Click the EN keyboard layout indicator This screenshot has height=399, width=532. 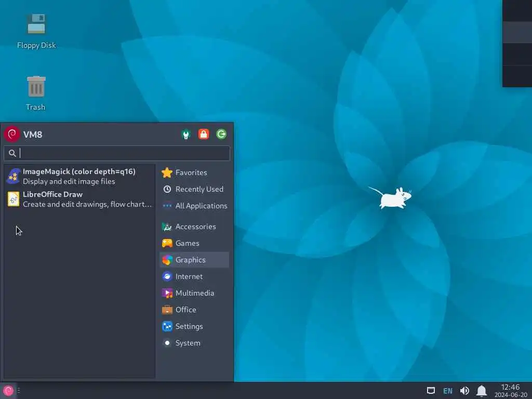click(448, 391)
